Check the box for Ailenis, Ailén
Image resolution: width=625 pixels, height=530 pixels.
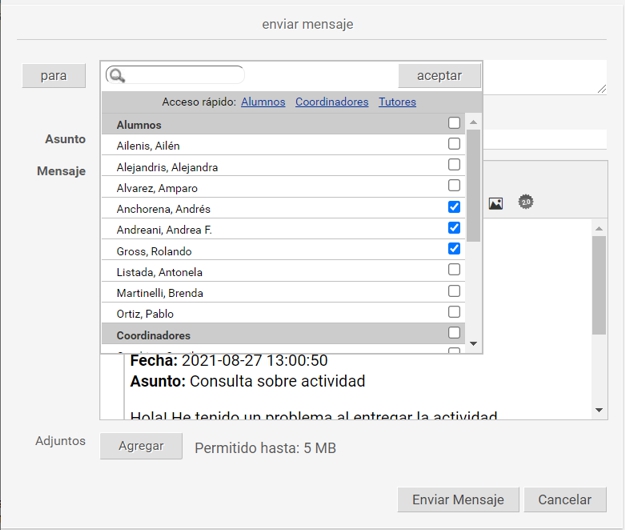click(x=454, y=144)
